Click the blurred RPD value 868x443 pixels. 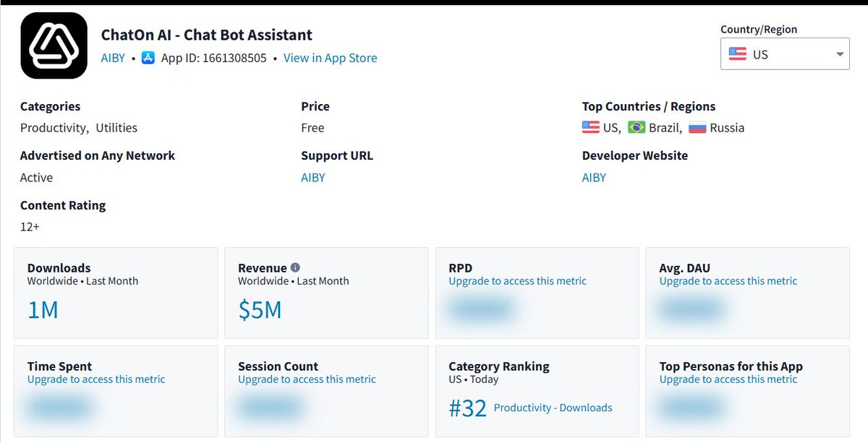480,310
